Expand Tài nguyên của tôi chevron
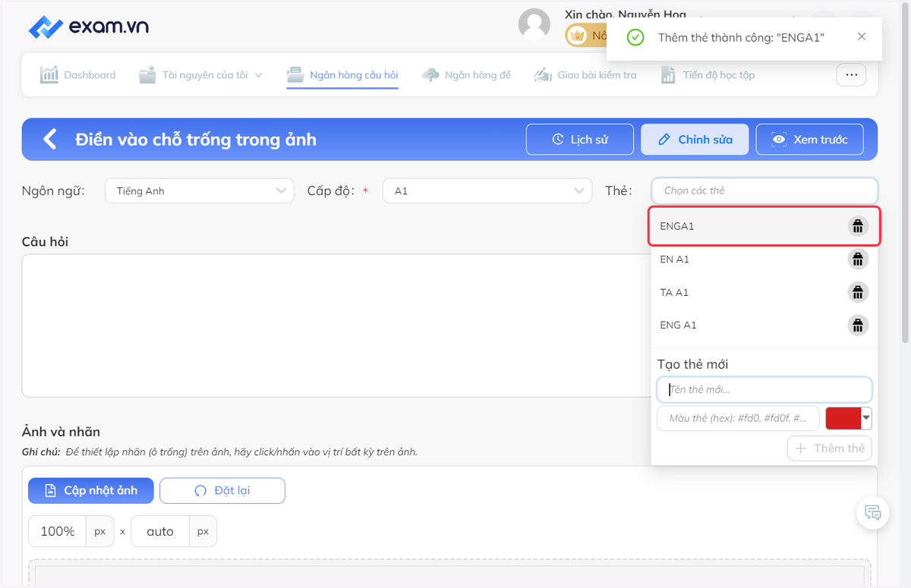 click(258, 75)
